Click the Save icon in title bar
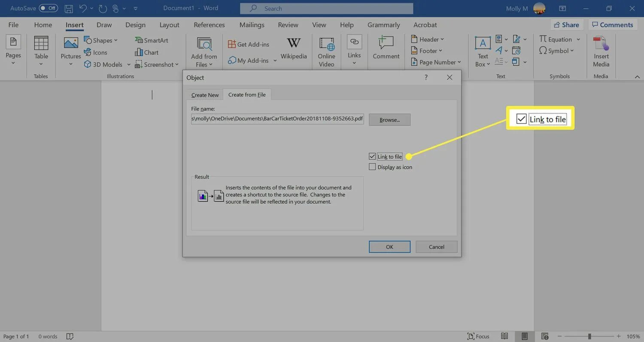644x342 pixels. coord(69,8)
